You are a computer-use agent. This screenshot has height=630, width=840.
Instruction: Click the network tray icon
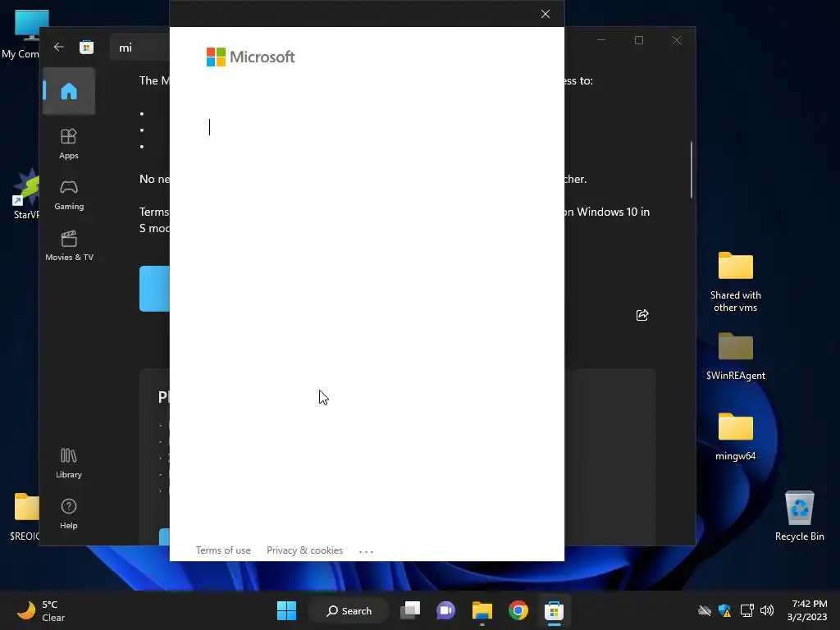pyautogui.click(x=746, y=610)
